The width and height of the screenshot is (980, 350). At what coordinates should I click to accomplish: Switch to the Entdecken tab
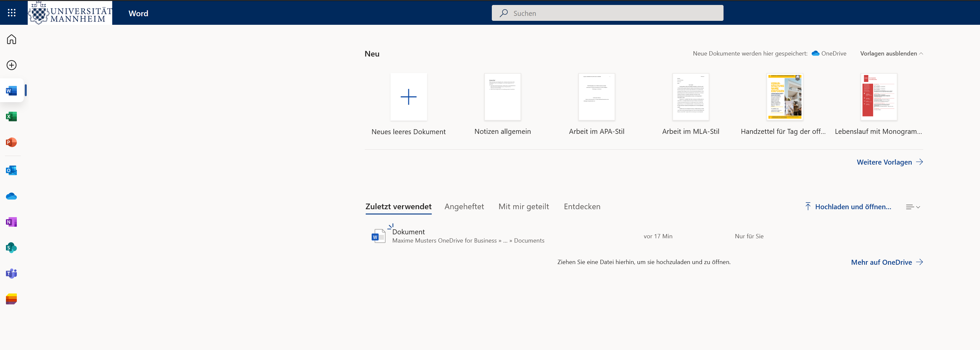click(582, 207)
